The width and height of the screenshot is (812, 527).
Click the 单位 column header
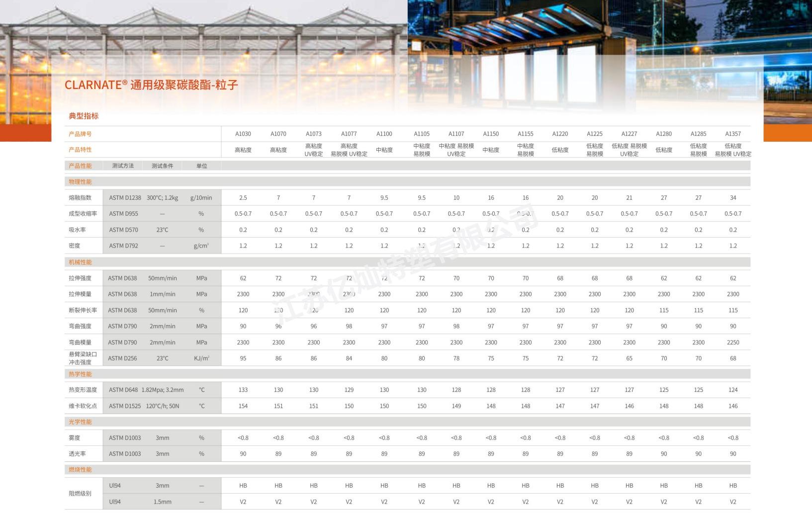pos(201,166)
